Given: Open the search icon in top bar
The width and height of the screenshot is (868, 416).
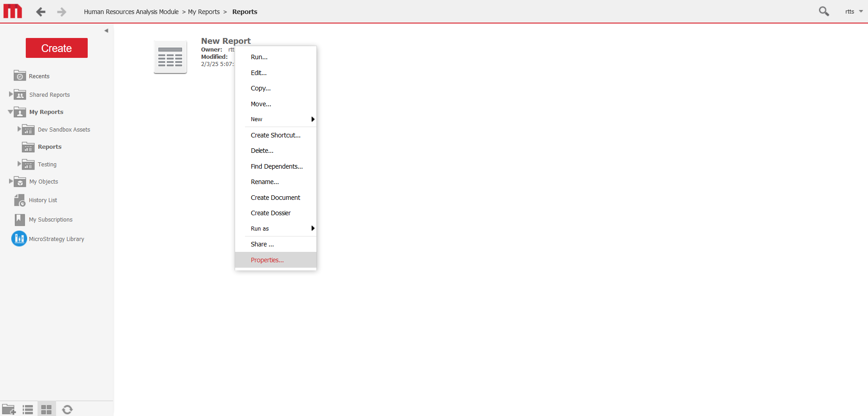Looking at the screenshot, I should (x=824, y=11).
